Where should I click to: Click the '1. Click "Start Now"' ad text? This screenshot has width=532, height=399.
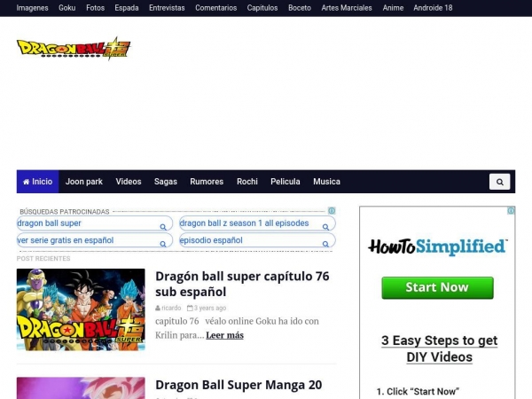click(418, 391)
